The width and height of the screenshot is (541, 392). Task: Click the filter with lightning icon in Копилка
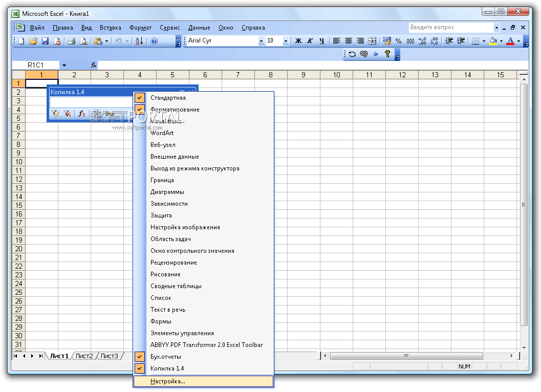tap(55, 114)
